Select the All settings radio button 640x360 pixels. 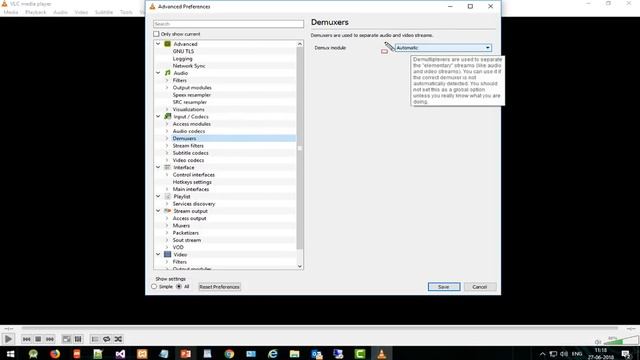[179, 287]
